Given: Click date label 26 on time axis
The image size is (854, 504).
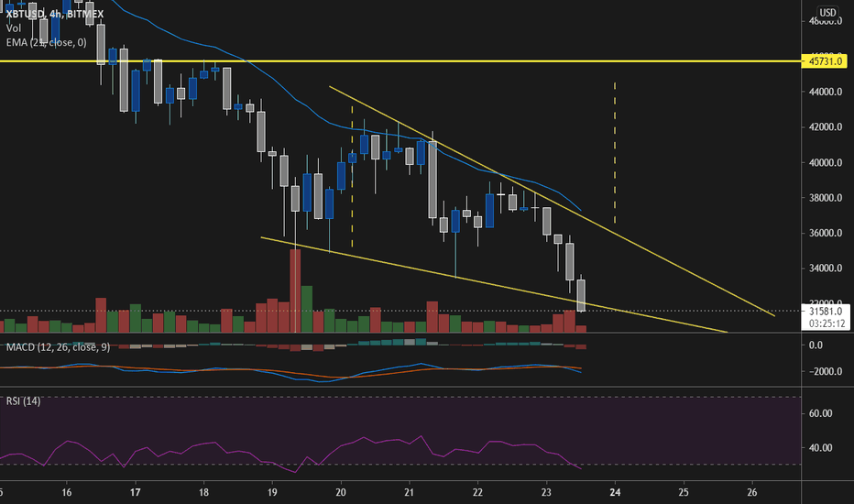Looking at the screenshot, I should point(752,493).
